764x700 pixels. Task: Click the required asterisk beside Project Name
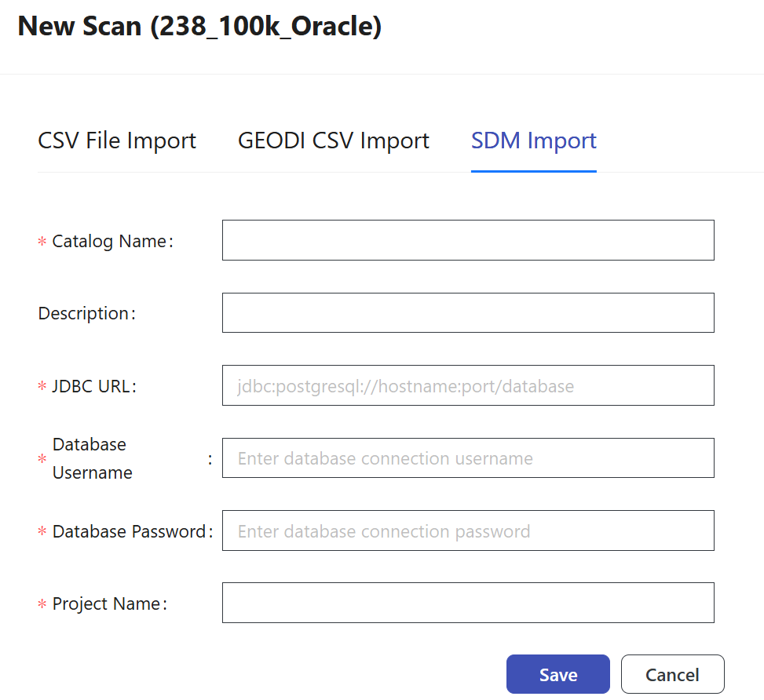click(42, 605)
